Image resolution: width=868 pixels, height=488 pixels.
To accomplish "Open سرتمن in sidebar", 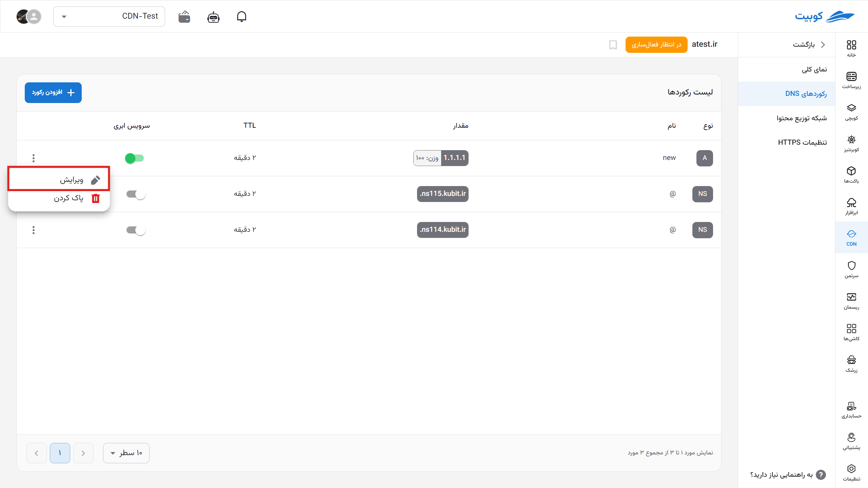I will pyautogui.click(x=851, y=269).
